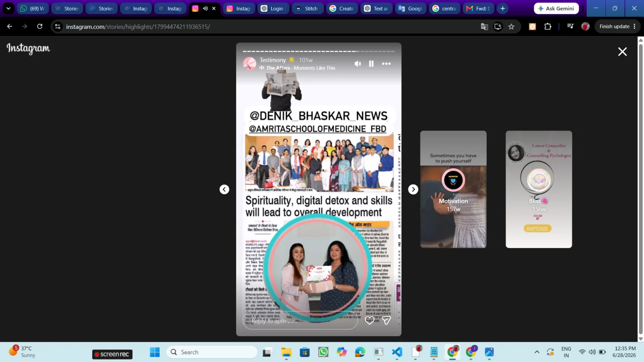This screenshot has height=362, width=644.
Task: Pause the playing story
Action: pyautogui.click(x=371, y=64)
